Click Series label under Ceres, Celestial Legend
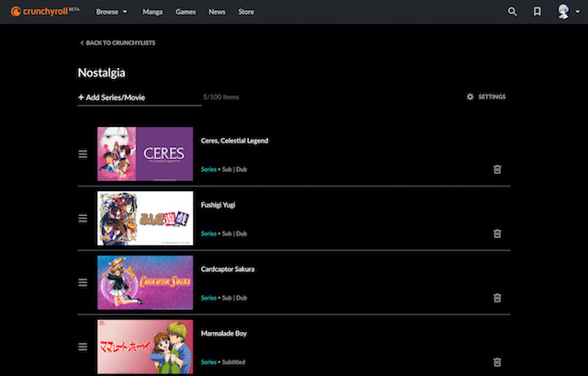 (x=209, y=169)
